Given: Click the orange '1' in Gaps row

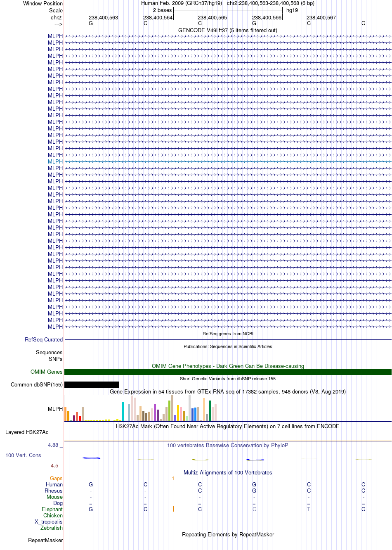Looking at the screenshot, I should click(173, 478).
